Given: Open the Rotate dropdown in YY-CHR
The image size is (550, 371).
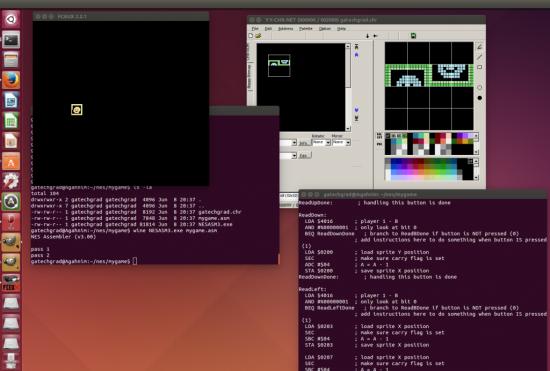Looking at the screenshot, I should 321,142.
